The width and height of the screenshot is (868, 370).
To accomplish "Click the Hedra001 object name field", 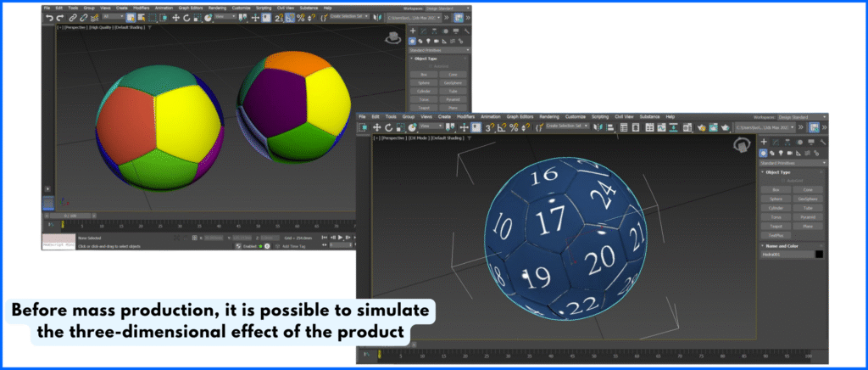I will [785, 254].
